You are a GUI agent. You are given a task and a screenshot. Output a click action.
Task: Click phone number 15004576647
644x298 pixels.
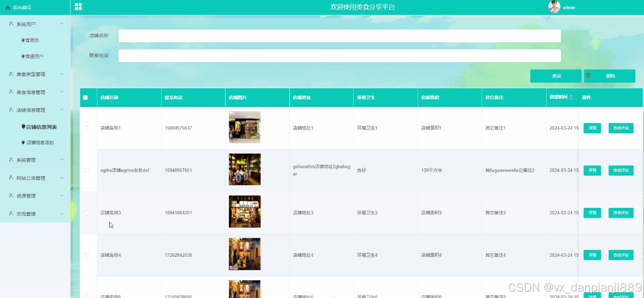coord(178,128)
